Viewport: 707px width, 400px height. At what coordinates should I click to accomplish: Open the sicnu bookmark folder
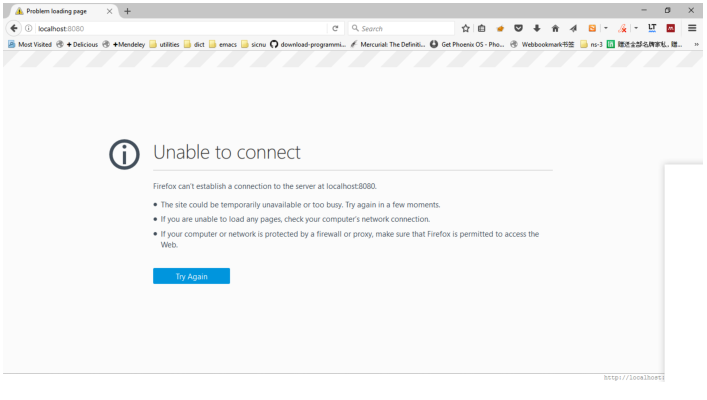253,44
